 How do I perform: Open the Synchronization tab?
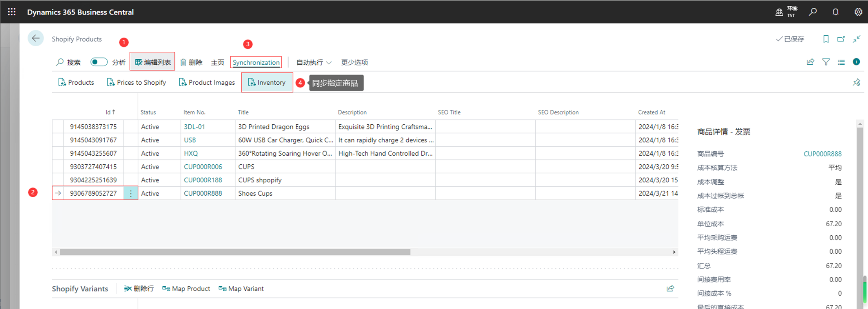(x=256, y=62)
